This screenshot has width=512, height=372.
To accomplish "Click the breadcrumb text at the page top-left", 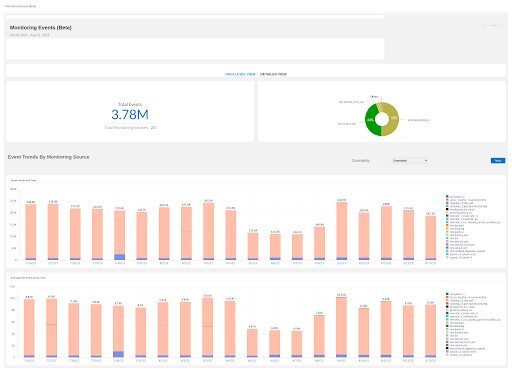I will [x=21, y=6].
